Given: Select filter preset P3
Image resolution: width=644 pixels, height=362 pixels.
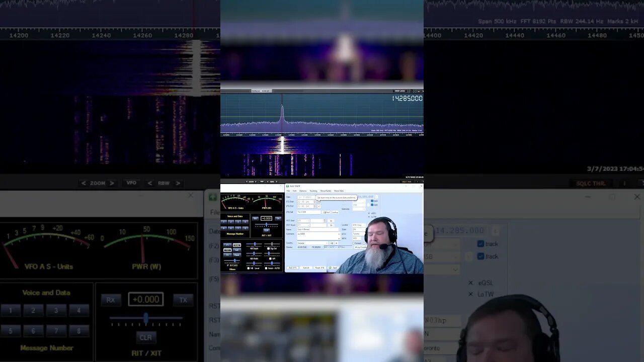Looking at the screenshot, I should pos(227,255).
